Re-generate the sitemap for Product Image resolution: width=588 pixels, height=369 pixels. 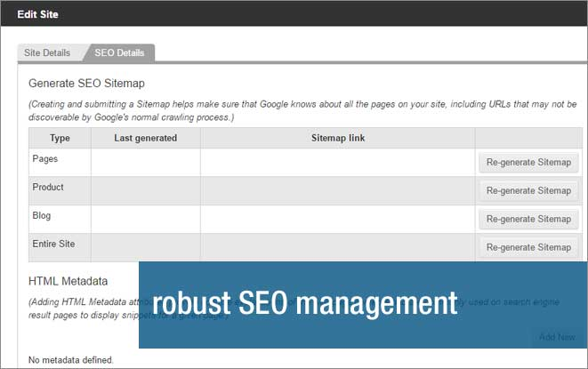point(529,190)
